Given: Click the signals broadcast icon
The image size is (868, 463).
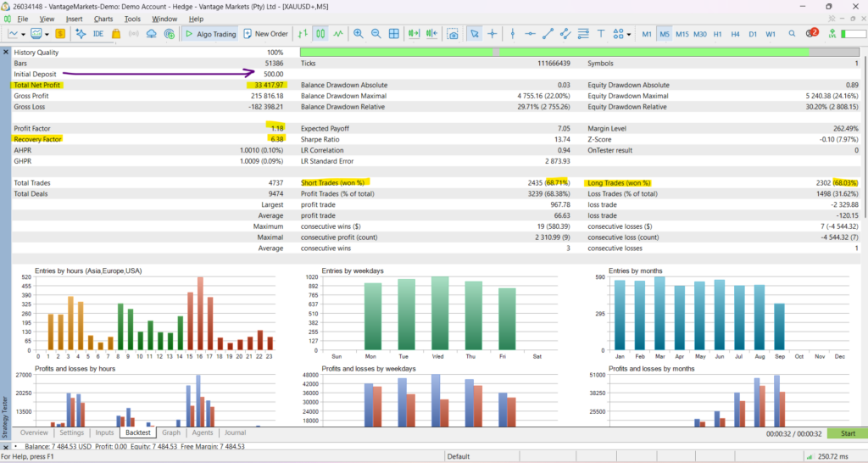Looking at the screenshot, I should (x=133, y=34).
